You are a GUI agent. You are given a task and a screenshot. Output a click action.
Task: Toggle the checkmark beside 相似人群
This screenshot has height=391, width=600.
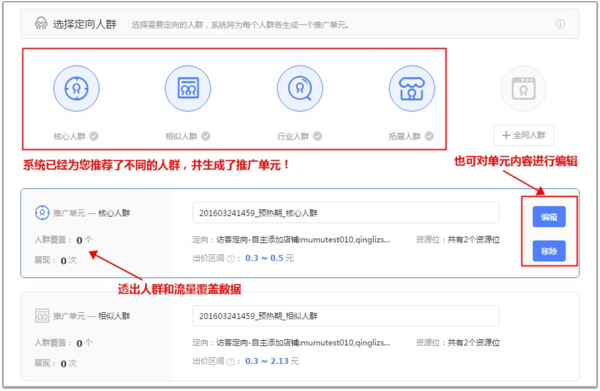click(206, 136)
